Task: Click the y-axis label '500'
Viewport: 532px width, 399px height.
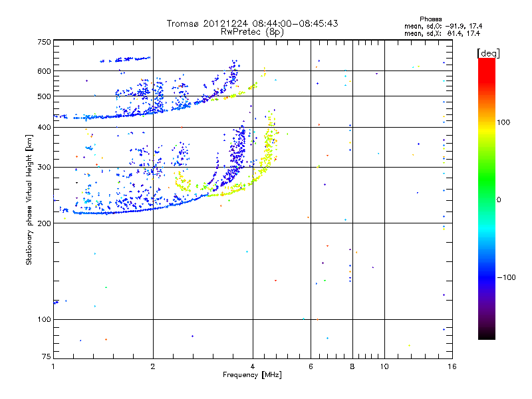Action: pos(44,96)
